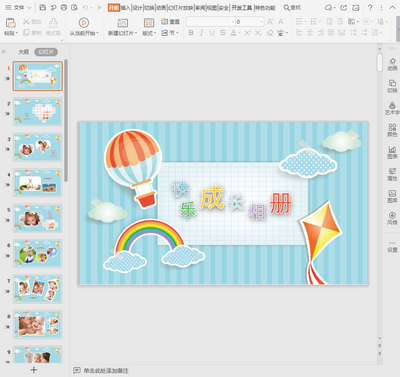The width and height of the screenshot is (400, 377).
Task: Collapse the ribbon with top-right chevron
Action: (392, 7)
